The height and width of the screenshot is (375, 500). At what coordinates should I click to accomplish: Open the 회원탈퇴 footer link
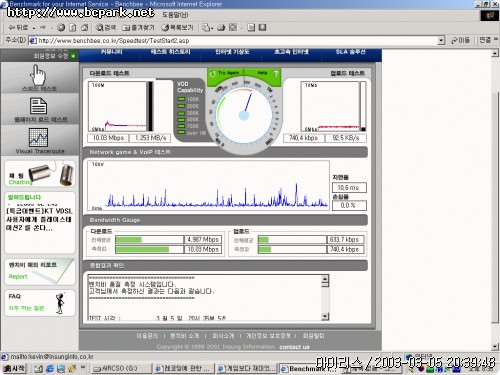[313, 336]
